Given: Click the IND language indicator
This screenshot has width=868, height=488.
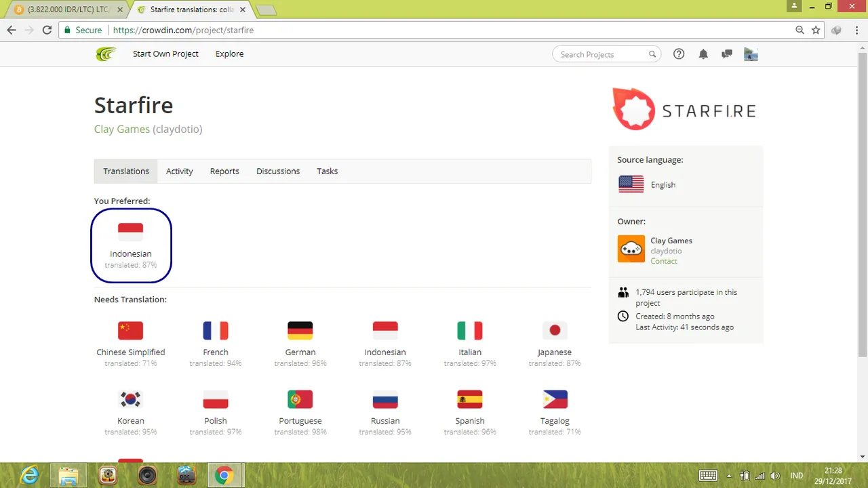Looking at the screenshot, I should tap(797, 476).
